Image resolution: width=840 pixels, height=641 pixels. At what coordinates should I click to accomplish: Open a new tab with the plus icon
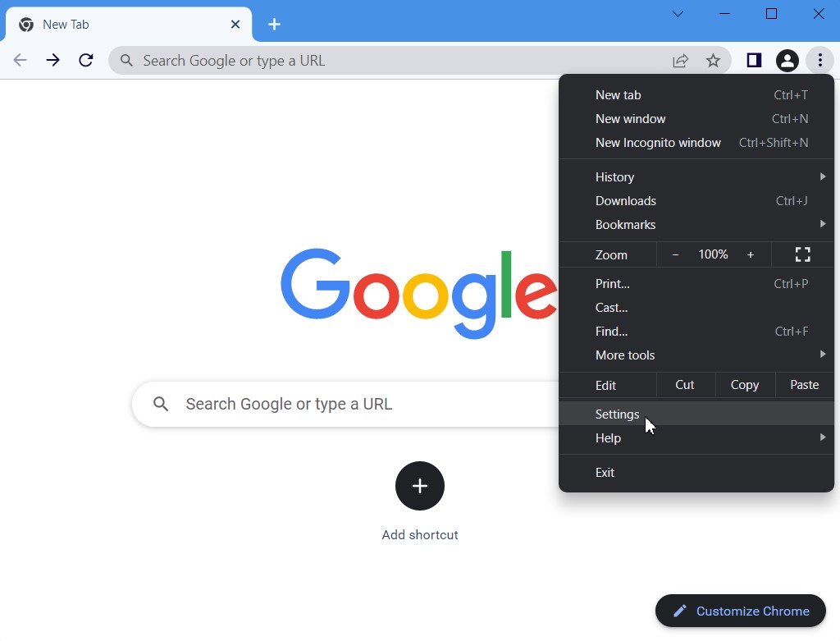tap(274, 24)
